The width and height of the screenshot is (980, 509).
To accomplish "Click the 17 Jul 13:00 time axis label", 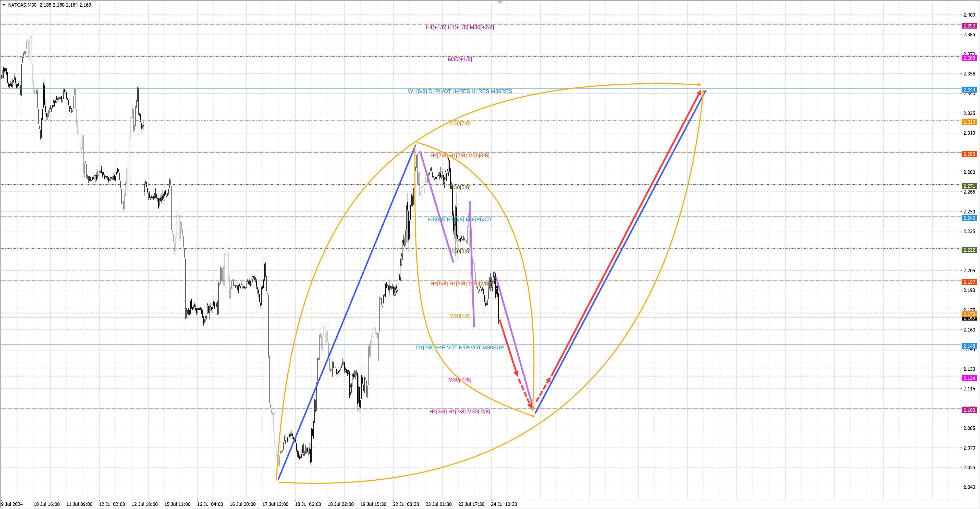I will [275, 504].
